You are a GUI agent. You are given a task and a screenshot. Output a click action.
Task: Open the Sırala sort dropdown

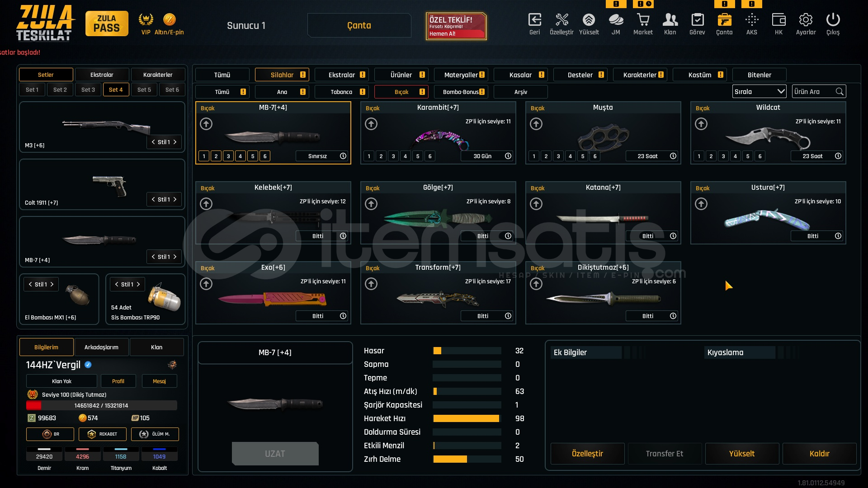pyautogui.click(x=759, y=92)
